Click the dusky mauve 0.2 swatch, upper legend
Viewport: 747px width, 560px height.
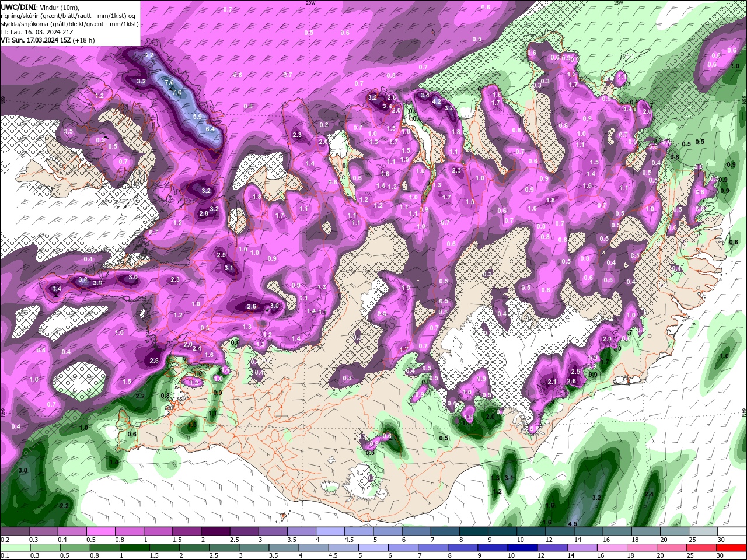[15, 531]
